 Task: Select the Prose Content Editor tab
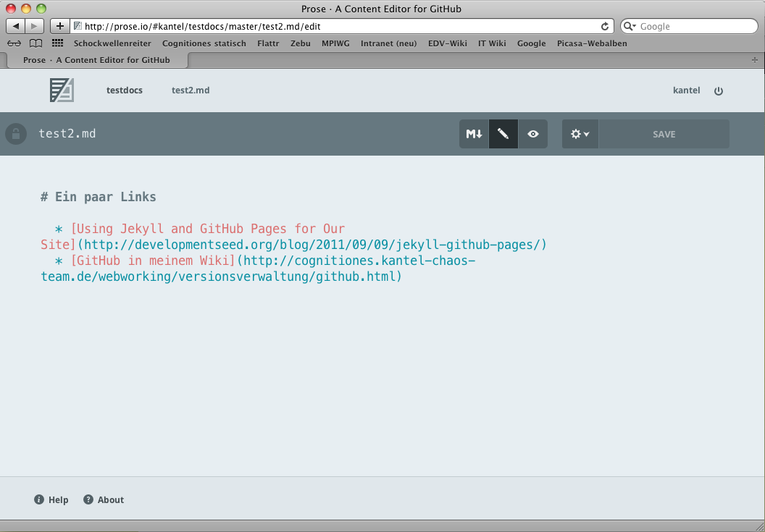96,60
